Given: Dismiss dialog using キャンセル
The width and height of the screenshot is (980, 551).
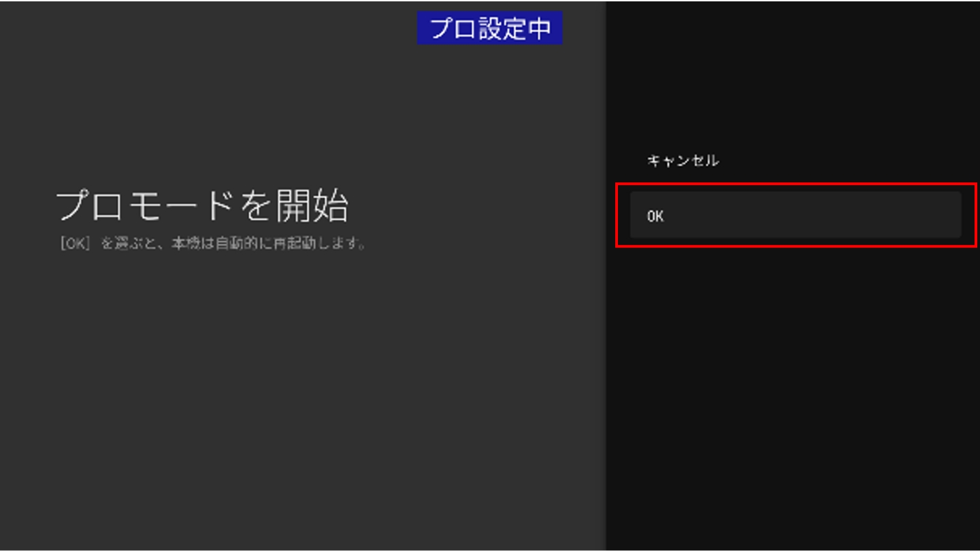Looking at the screenshot, I should (683, 161).
